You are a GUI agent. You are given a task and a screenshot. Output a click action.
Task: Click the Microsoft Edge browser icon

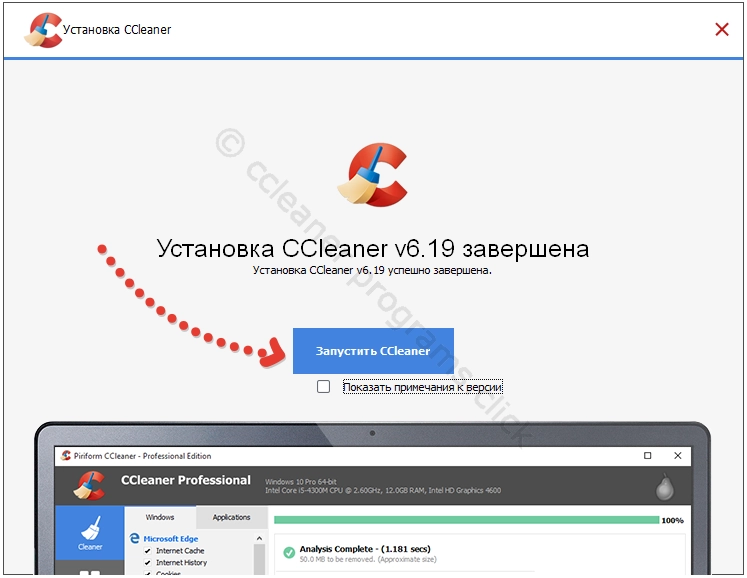[x=135, y=539]
